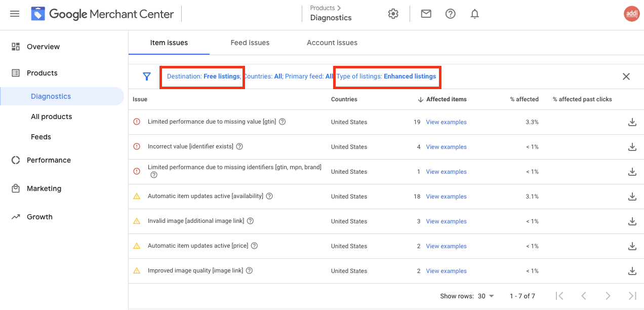Download the Improved image quality issue
The image size is (644, 310).
[x=632, y=271]
